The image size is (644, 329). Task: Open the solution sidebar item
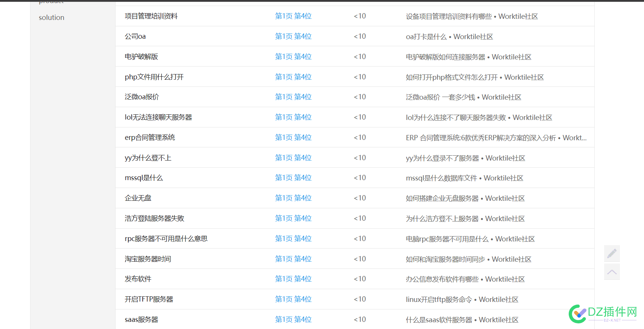point(52,18)
